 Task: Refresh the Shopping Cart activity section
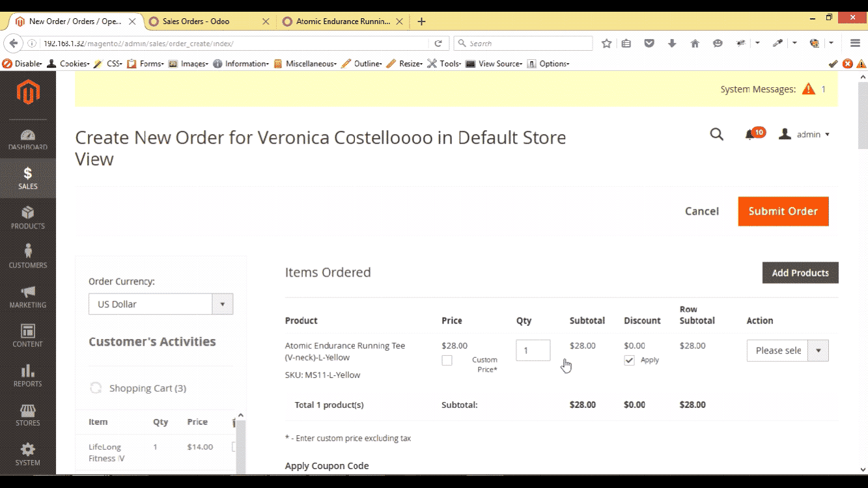pyautogui.click(x=96, y=388)
